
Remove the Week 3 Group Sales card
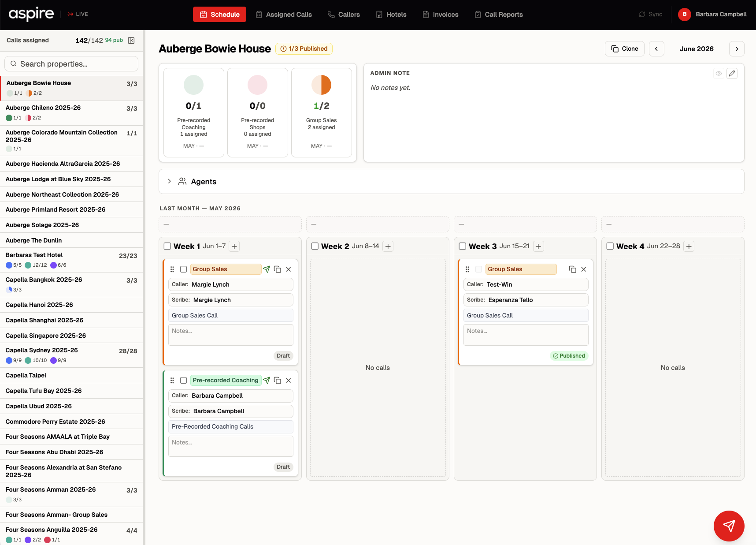coord(584,269)
